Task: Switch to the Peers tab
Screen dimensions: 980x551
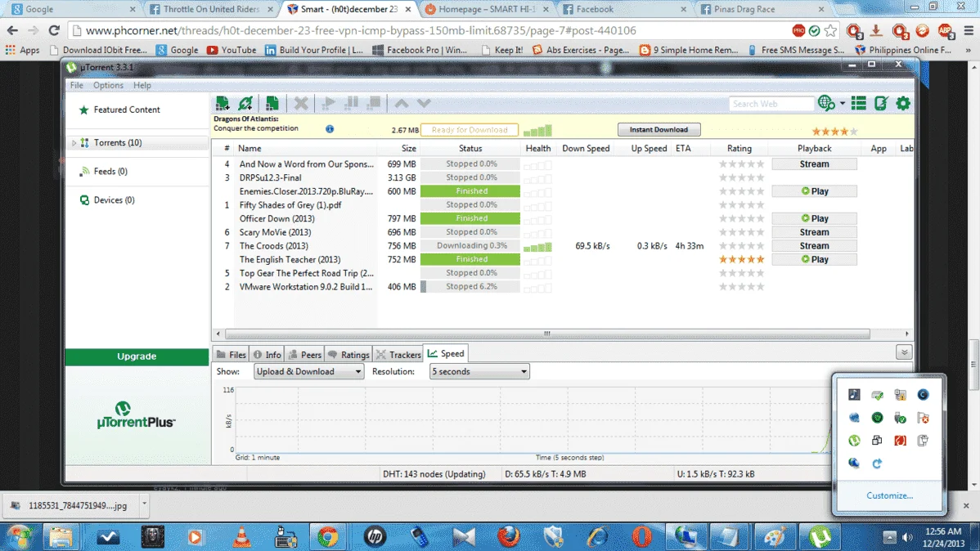Action: click(x=304, y=354)
